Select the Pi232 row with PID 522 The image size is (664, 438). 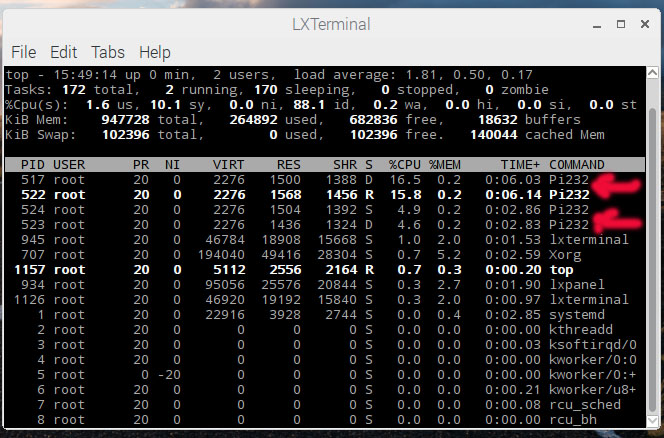(300, 194)
